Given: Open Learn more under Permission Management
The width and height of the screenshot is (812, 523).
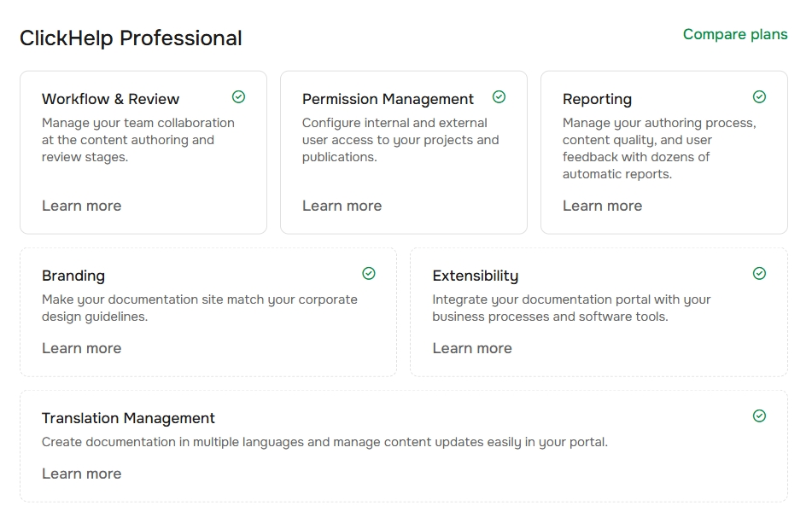Looking at the screenshot, I should [342, 206].
